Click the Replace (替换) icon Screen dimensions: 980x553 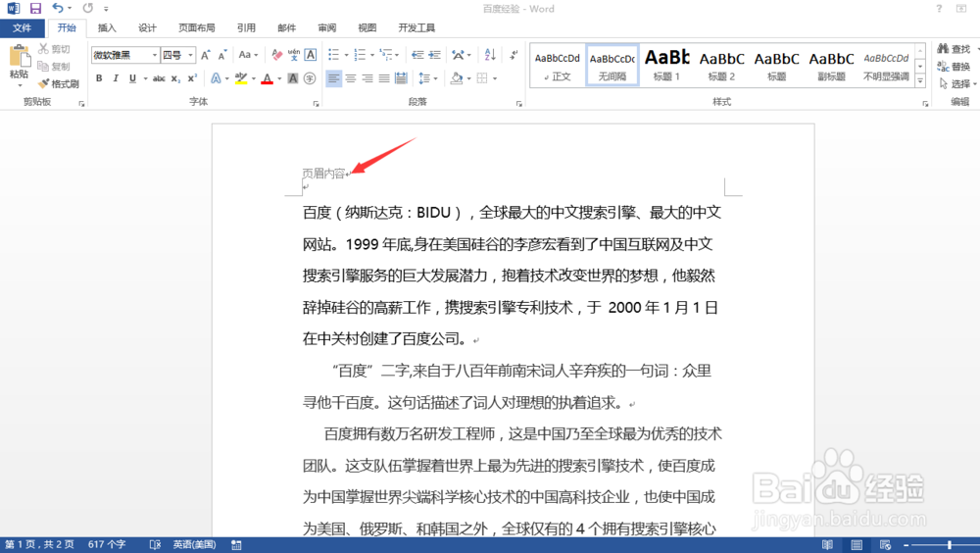(x=943, y=67)
